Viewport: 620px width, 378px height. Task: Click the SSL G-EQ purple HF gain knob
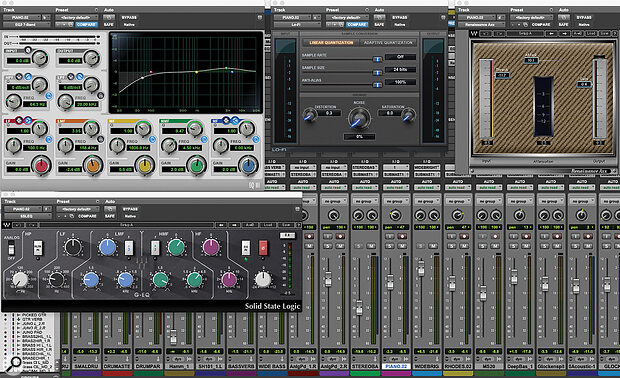click(211, 247)
